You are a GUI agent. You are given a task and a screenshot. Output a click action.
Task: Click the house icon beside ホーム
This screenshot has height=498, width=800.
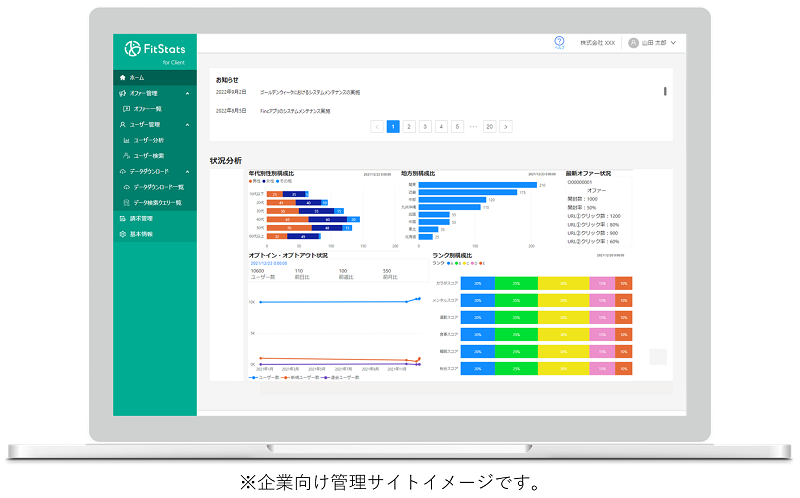point(122,78)
